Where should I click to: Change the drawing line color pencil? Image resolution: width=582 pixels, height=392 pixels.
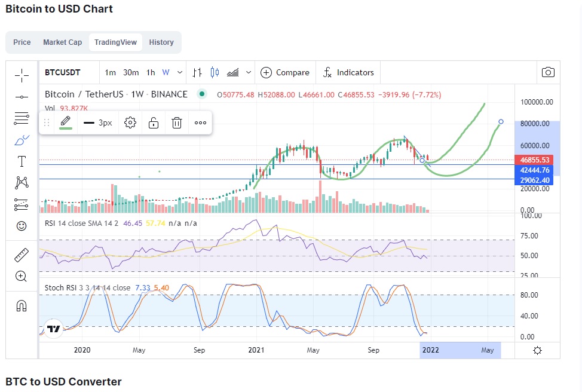66,122
